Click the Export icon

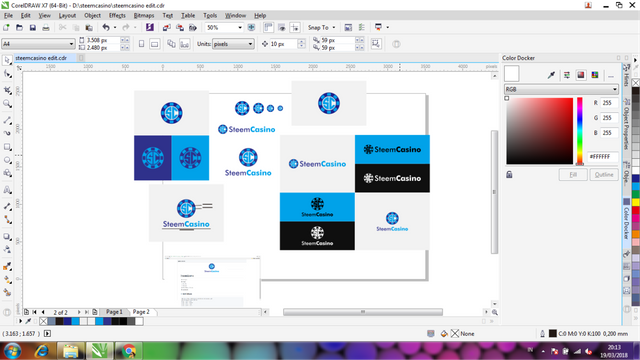(180, 27)
